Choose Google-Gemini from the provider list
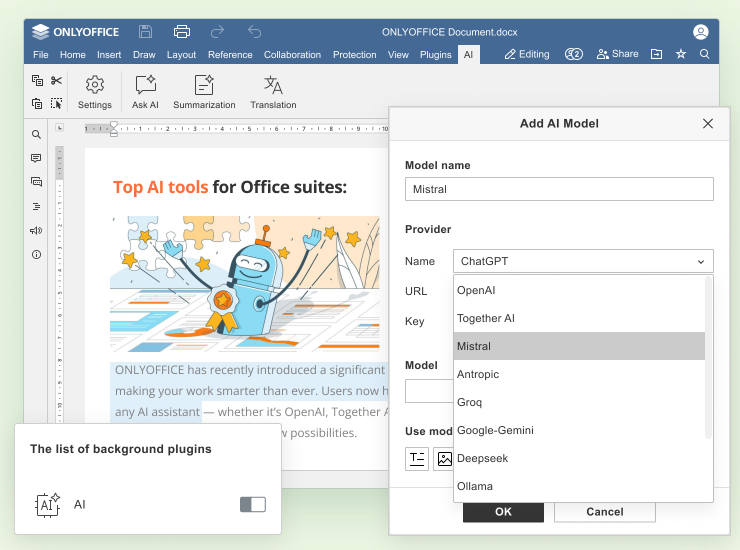This screenshot has height=550, width=740. [579, 430]
